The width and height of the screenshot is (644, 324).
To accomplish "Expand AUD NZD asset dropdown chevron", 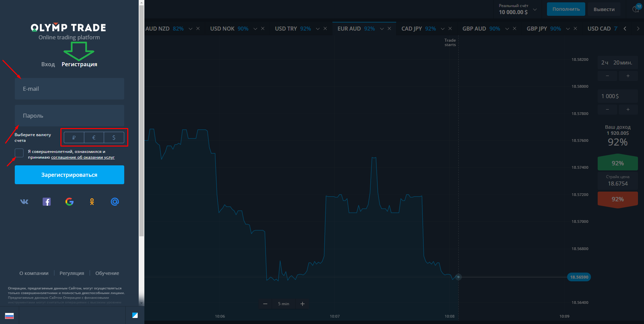I will coord(190,29).
